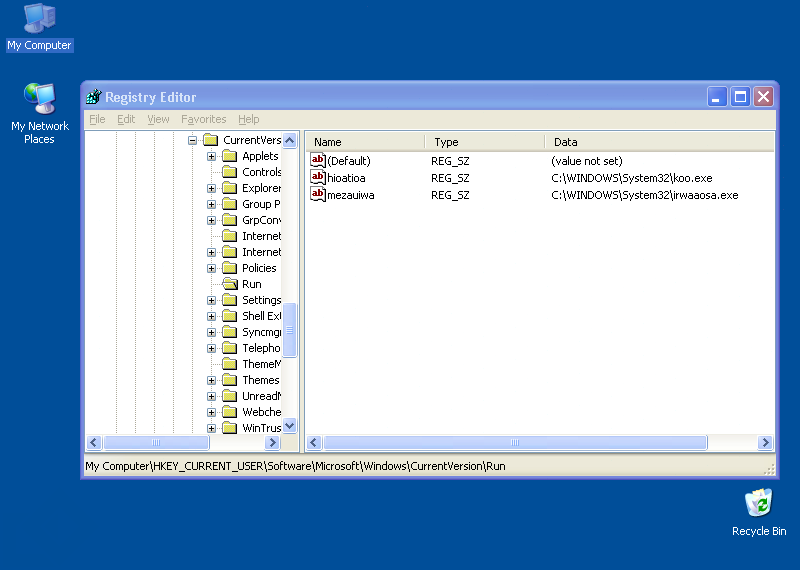Select the mezauiwa value name
800x570 pixels.
click(351, 195)
